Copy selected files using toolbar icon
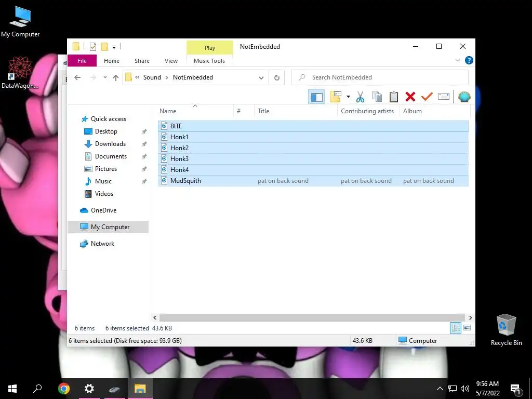The image size is (532, 399). click(377, 97)
